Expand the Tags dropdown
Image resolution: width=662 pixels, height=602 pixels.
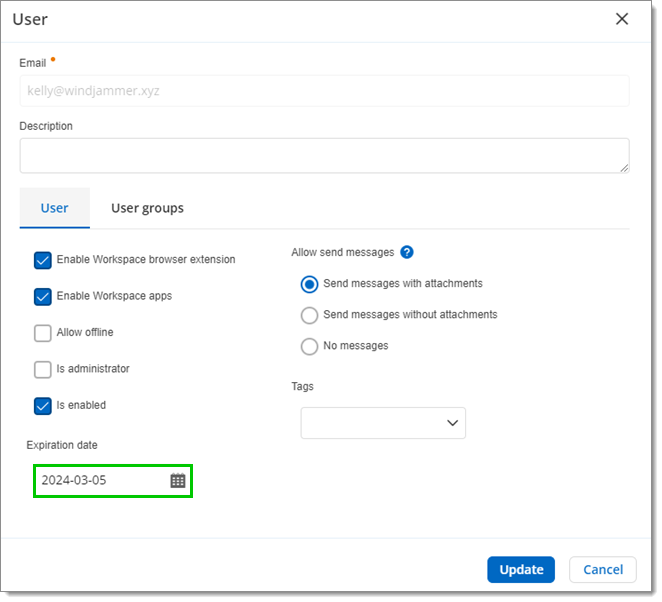click(x=383, y=423)
